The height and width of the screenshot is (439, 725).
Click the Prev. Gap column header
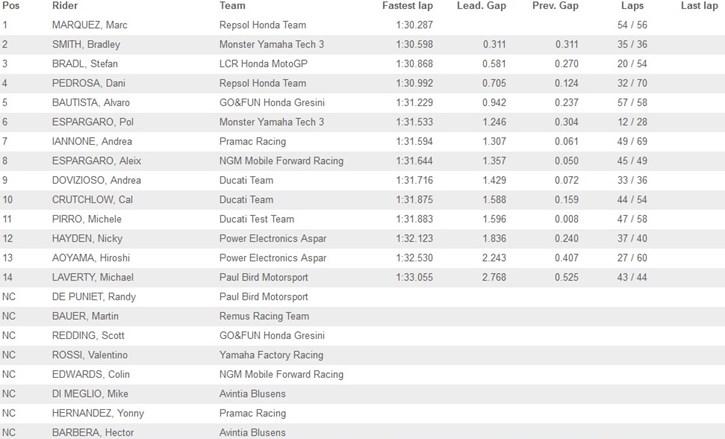[x=555, y=6]
